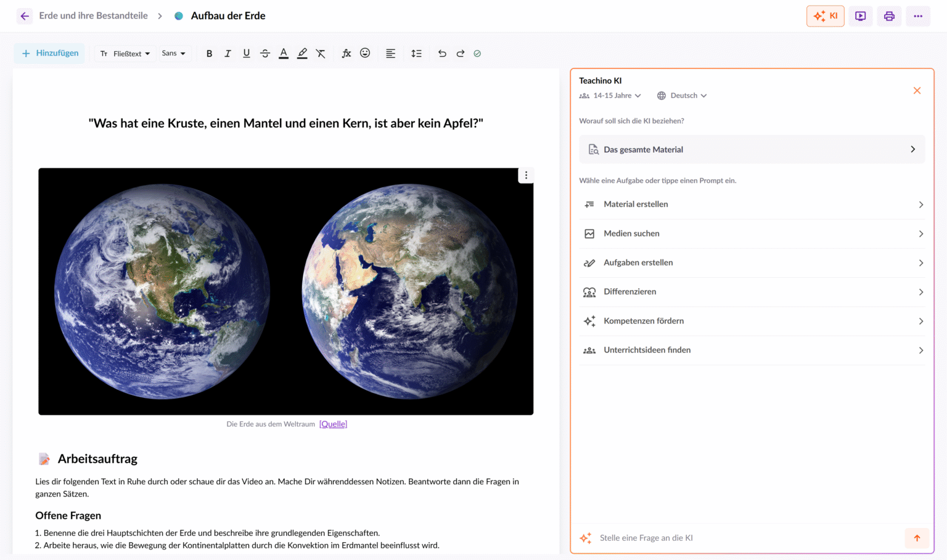Insert a formula with the fx icon
The height and width of the screenshot is (560, 947).
(x=346, y=54)
